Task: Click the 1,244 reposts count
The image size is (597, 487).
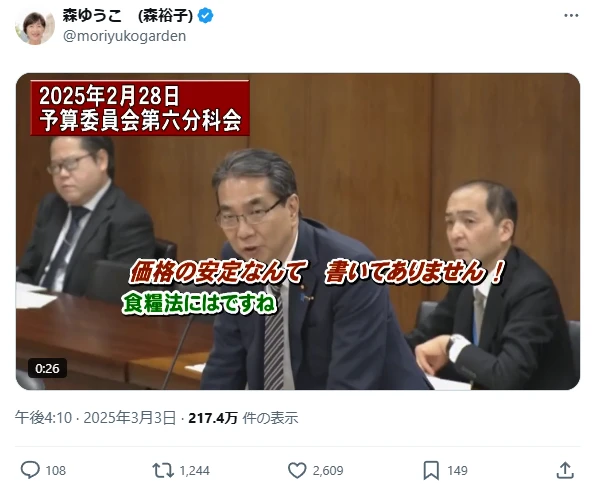Action: [195, 471]
